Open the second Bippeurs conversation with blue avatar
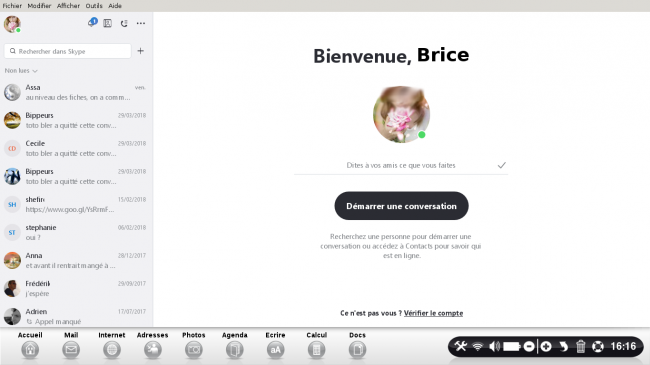This screenshot has width=650, height=365. 76,176
